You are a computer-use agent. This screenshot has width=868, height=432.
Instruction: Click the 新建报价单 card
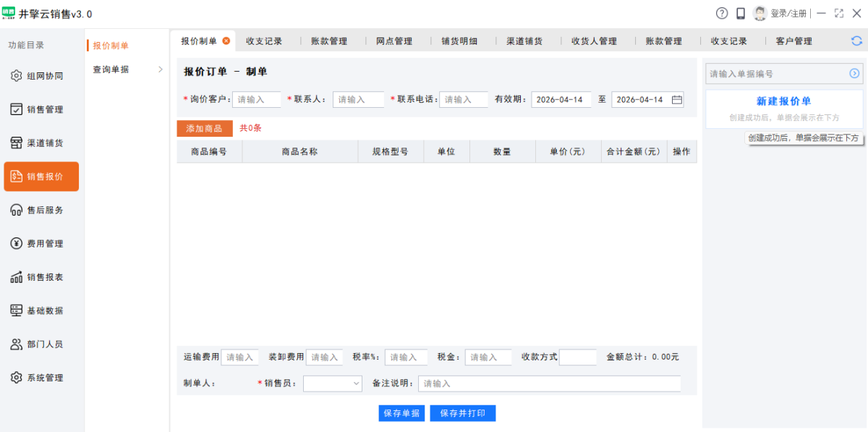[x=784, y=109]
